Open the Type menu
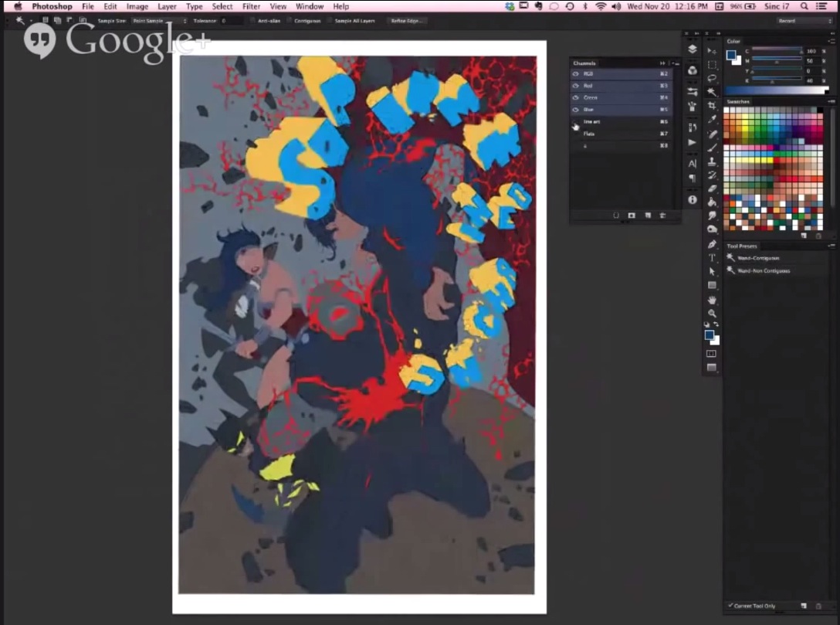The width and height of the screenshot is (840, 625). coord(194,6)
